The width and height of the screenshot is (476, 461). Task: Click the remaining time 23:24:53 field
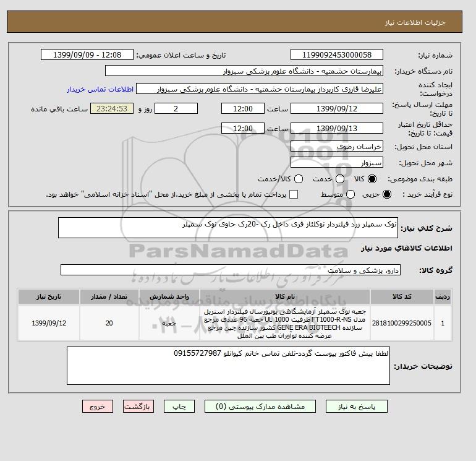pyautogui.click(x=112, y=108)
